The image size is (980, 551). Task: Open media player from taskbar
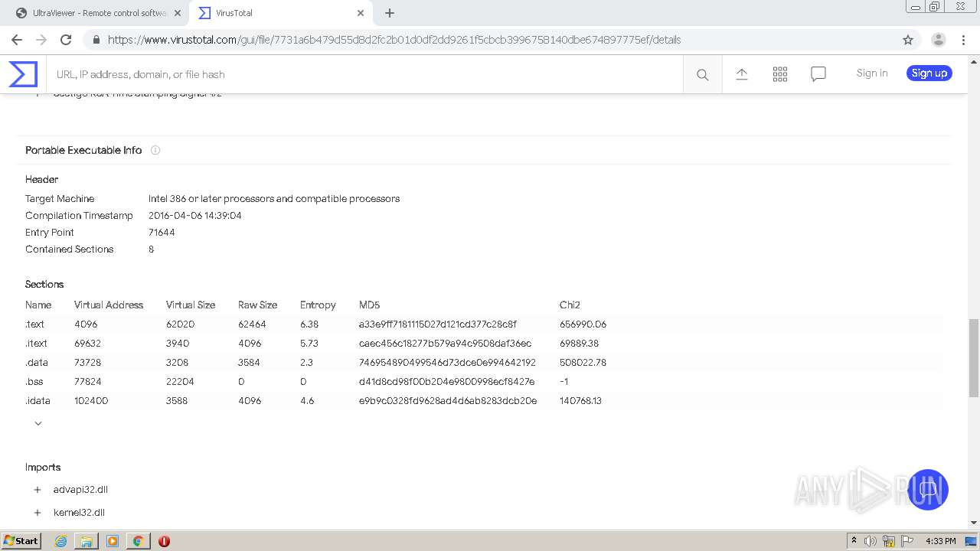[x=113, y=541]
